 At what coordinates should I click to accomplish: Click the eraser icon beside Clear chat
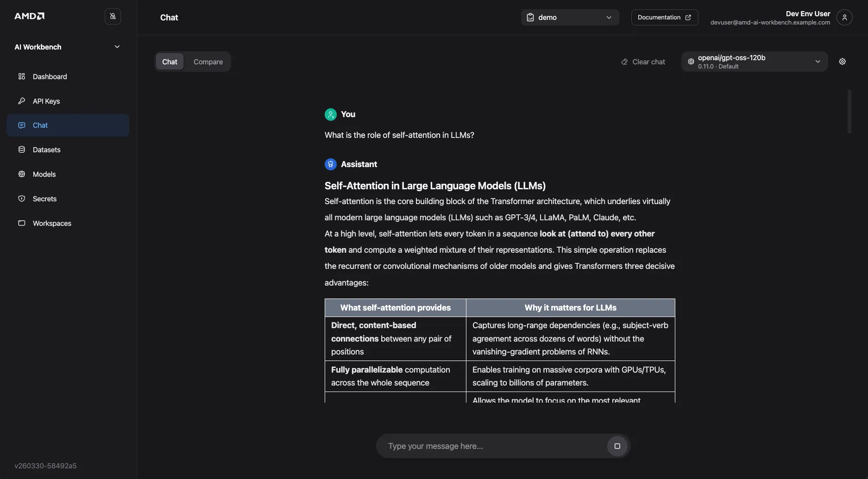click(624, 62)
